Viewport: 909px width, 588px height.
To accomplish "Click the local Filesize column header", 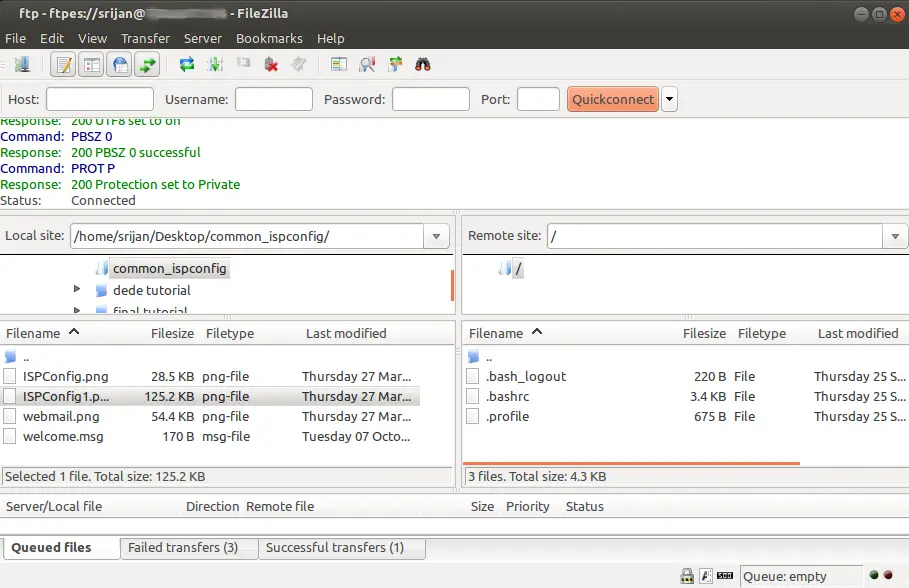I will coord(172,333).
